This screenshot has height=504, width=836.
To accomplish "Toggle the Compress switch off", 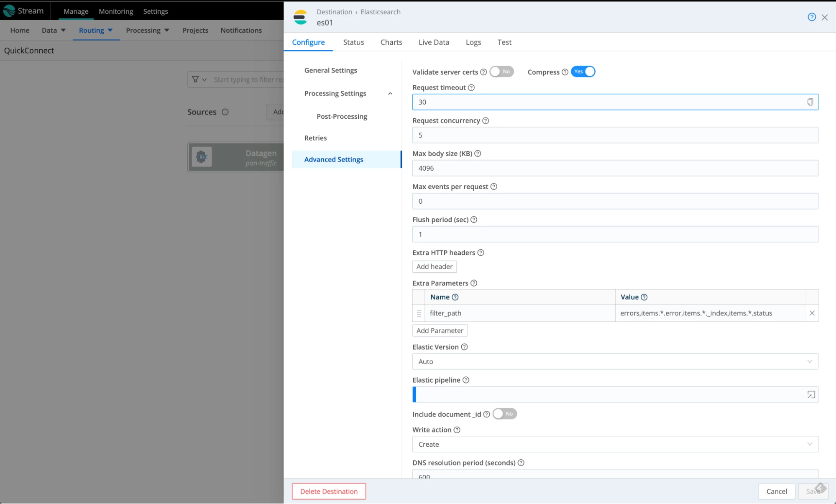I will coord(583,72).
